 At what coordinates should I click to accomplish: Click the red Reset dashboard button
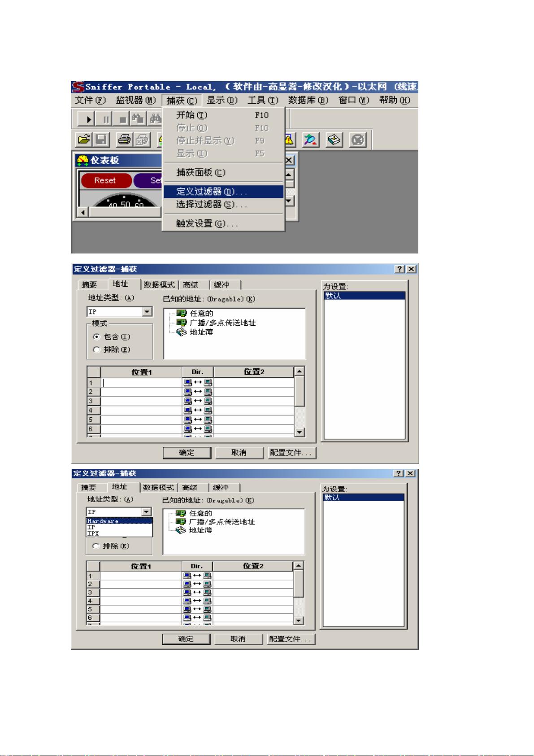tap(105, 180)
